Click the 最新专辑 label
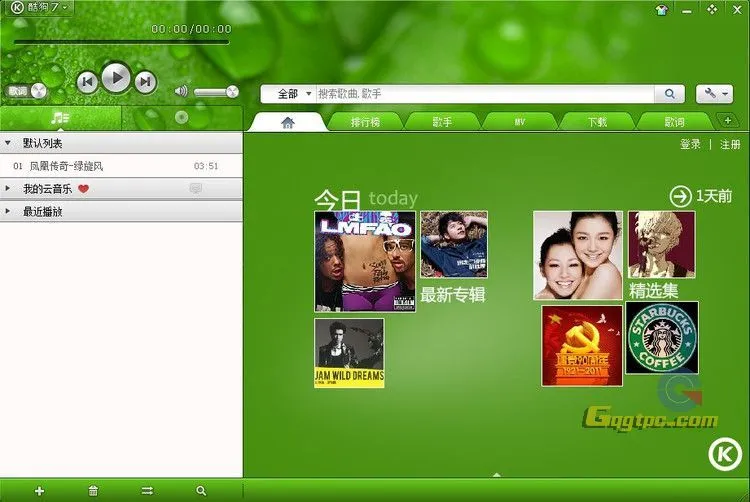 (x=452, y=295)
